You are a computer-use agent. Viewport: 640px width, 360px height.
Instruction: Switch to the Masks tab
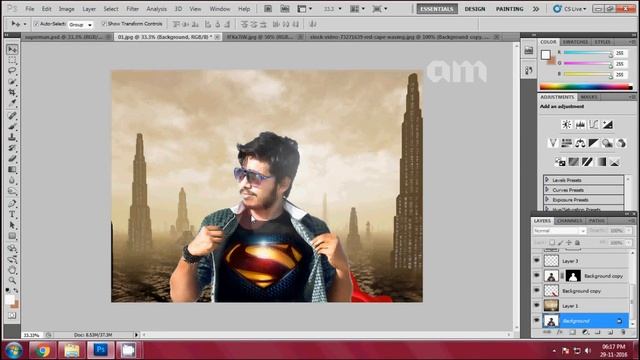pos(589,97)
